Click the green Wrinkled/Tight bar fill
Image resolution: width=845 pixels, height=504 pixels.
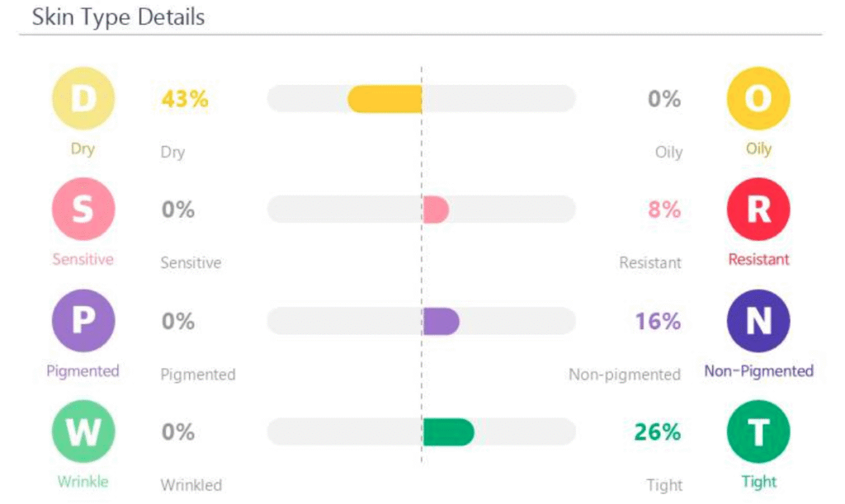448,432
